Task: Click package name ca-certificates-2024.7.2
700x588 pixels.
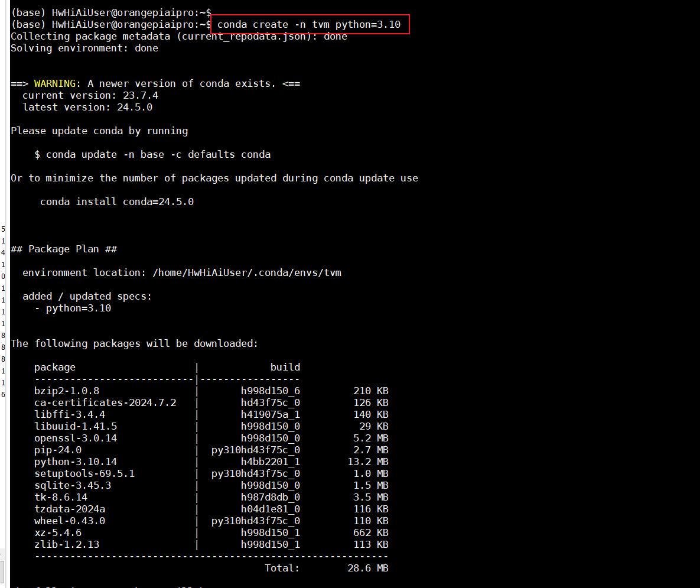Action: click(105, 402)
